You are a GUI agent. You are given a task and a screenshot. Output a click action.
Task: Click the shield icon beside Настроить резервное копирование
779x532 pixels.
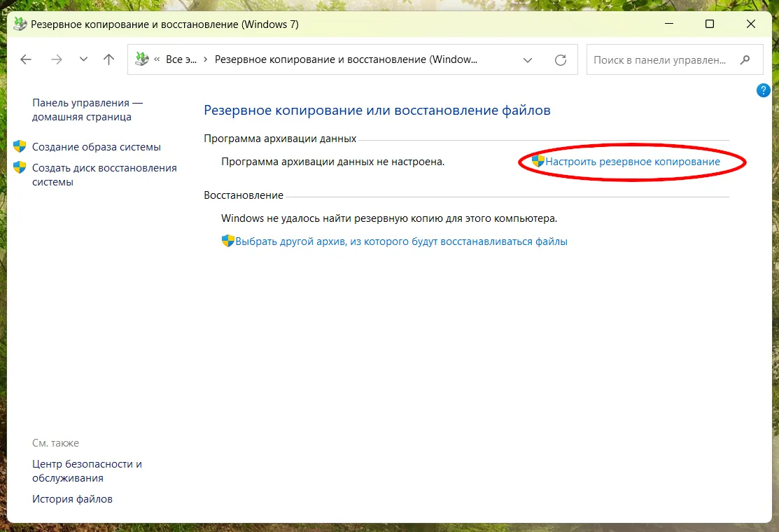[x=538, y=161]
